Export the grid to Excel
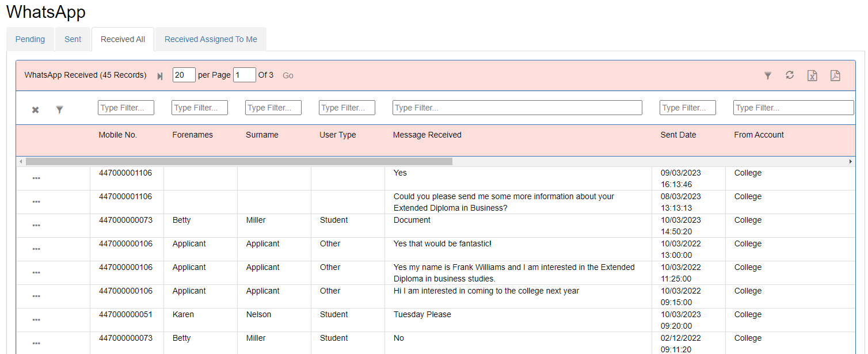 (812, 75)
